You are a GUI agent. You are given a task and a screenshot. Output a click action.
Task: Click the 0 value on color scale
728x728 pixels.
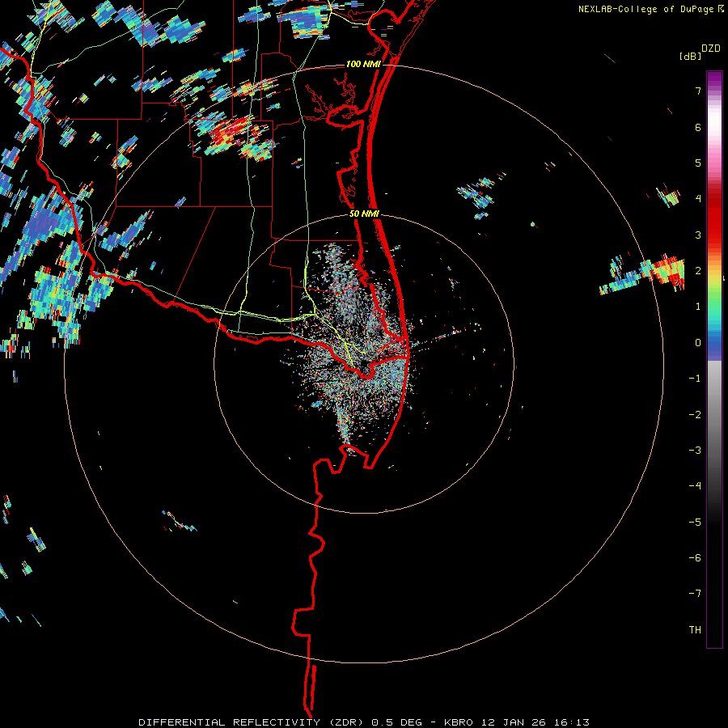(x=698, y=343)
